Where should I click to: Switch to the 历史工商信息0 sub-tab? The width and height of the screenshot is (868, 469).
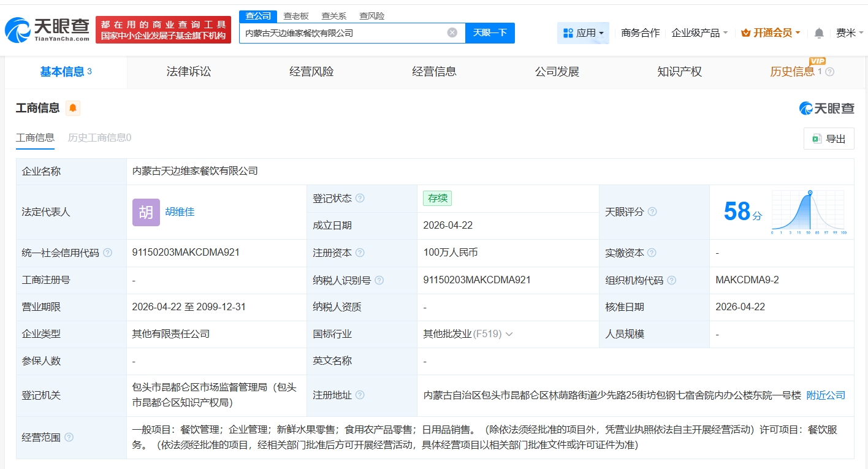100,137
